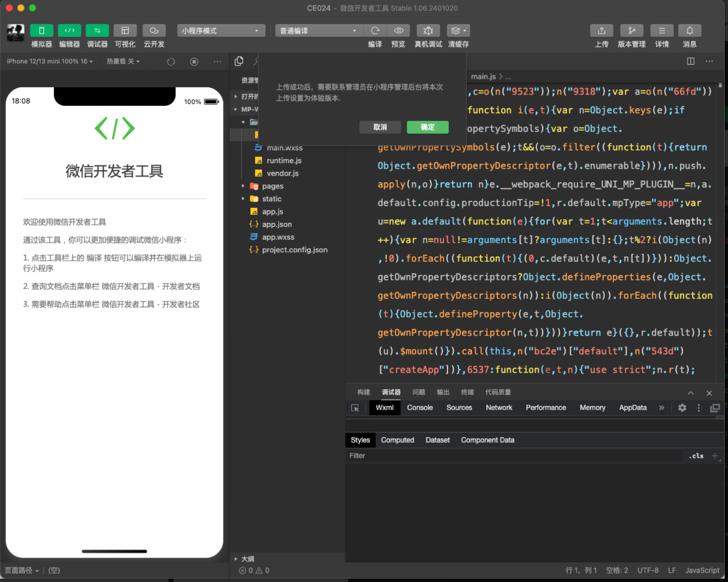
Task: Toggle the simulator (模拟器) panel
Action: pos(42,31)
